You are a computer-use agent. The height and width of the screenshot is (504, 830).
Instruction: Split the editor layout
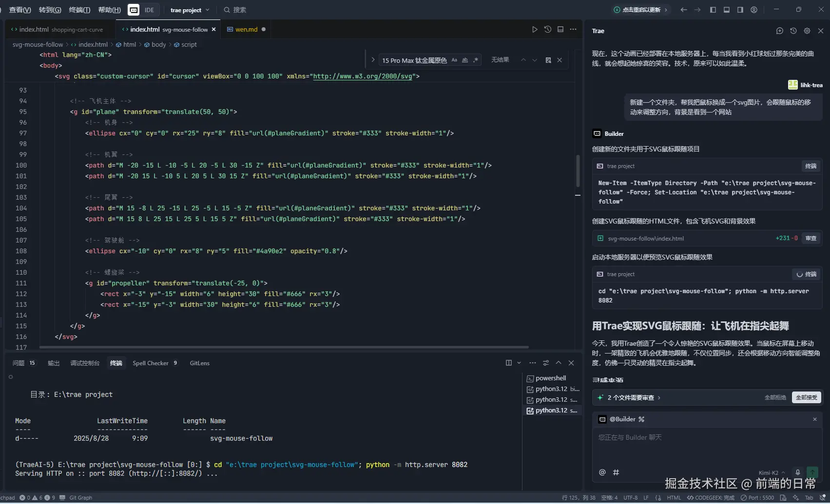(560, 29)
